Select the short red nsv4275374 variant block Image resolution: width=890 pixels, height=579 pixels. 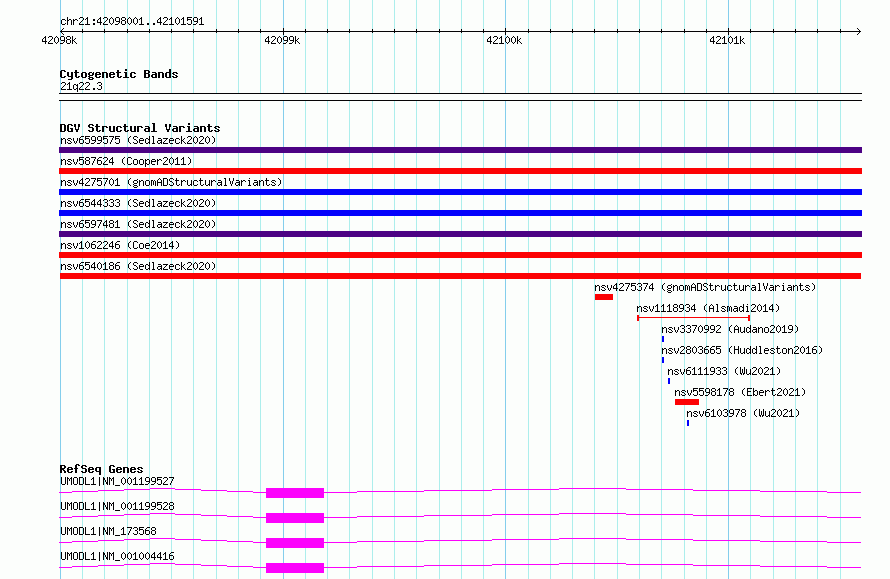[x=604, y=297]
